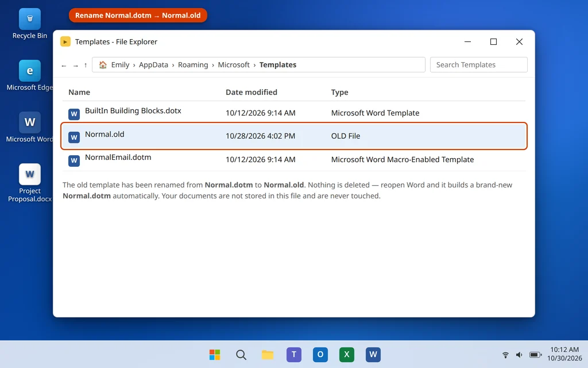Click Templates in the breadcrumb path

[278, 64]
